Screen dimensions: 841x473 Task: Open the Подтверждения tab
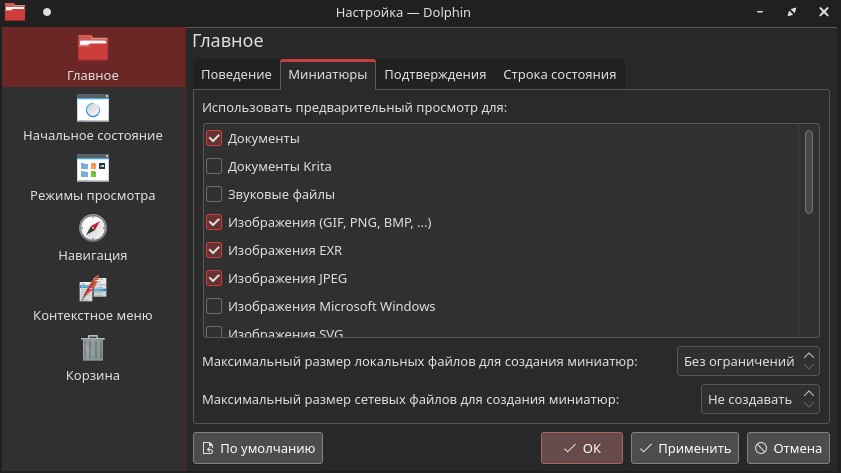[x=435, y=75]
